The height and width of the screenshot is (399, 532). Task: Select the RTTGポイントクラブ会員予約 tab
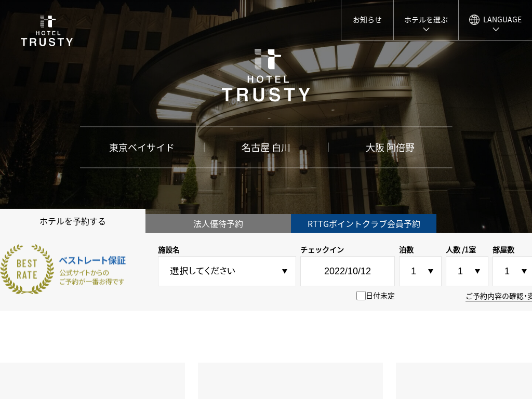[x=364, y=224]
